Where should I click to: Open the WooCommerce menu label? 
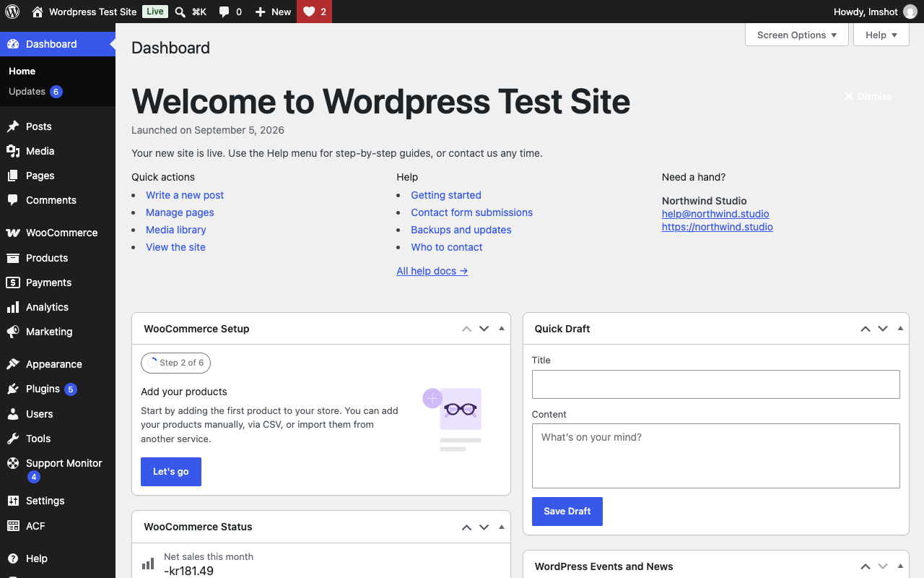pyautogui.click(x=62, y=233)
